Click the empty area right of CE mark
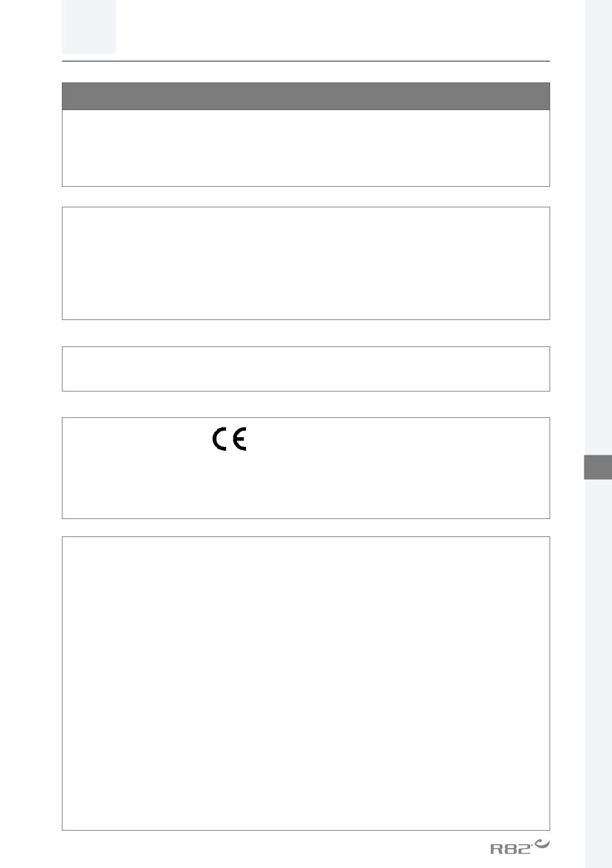Image resolution: width=612 pixels, height=868 pixels. 396,440
